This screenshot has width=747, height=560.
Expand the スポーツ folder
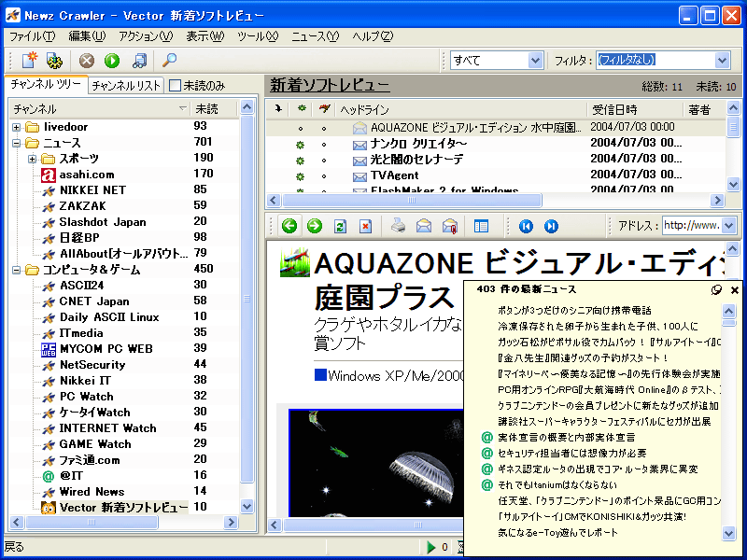click(32, 159)
